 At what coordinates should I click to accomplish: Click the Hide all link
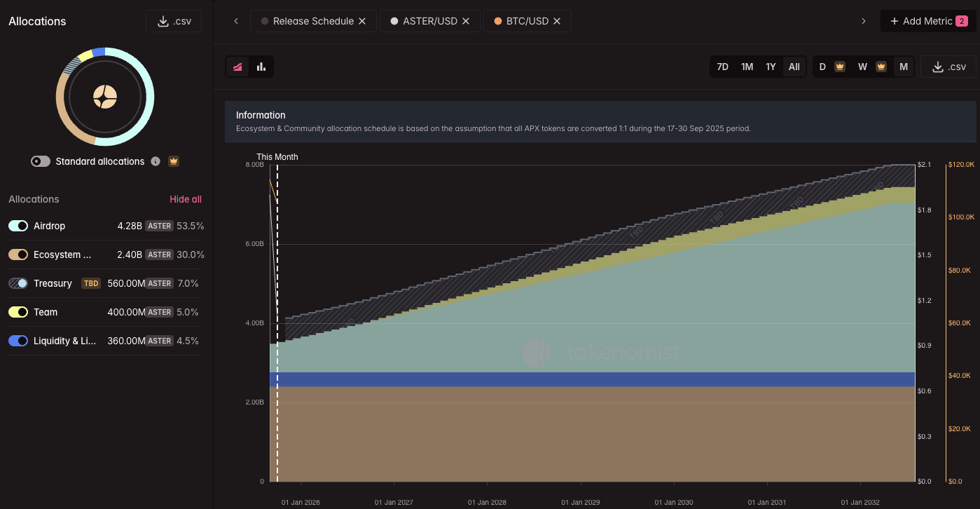[x=185, y=199]
